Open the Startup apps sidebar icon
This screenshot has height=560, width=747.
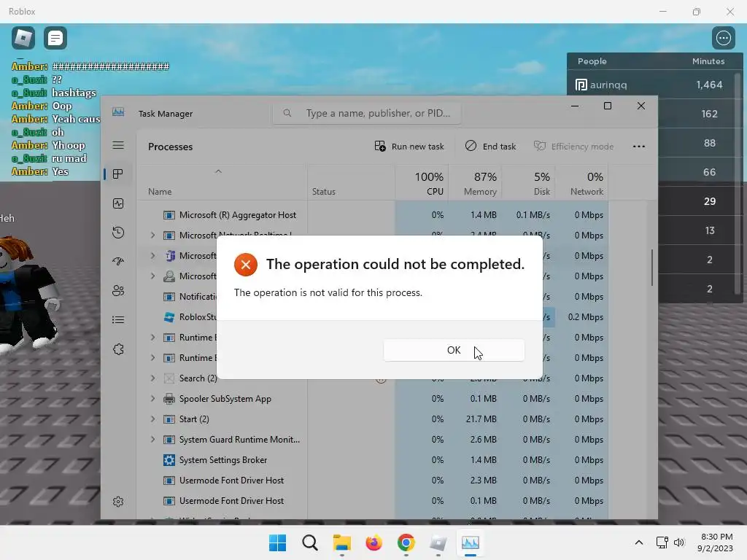(x=118, y=262)
